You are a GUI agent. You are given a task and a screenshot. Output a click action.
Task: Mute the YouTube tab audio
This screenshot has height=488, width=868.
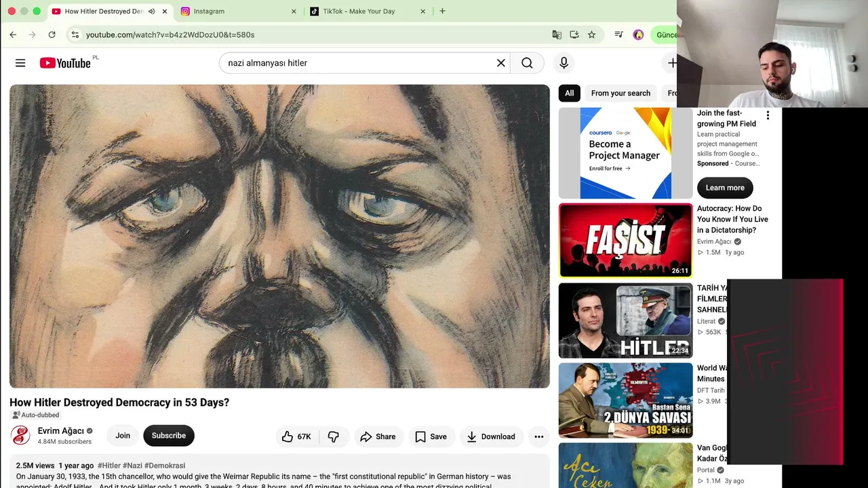pyautogui.click(x=151, y=12)
